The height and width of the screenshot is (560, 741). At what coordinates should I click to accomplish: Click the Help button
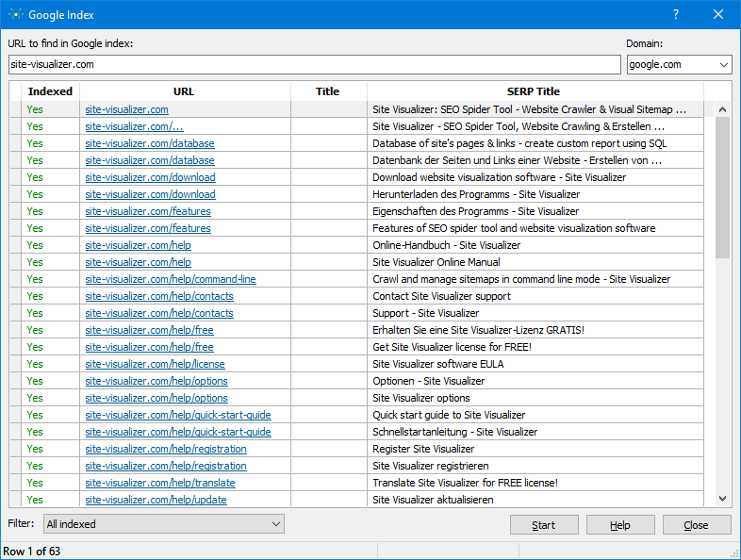point(620,525)
